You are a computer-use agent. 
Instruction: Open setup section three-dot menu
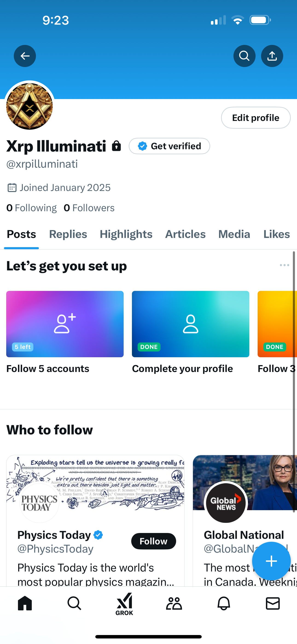(284, 265)
